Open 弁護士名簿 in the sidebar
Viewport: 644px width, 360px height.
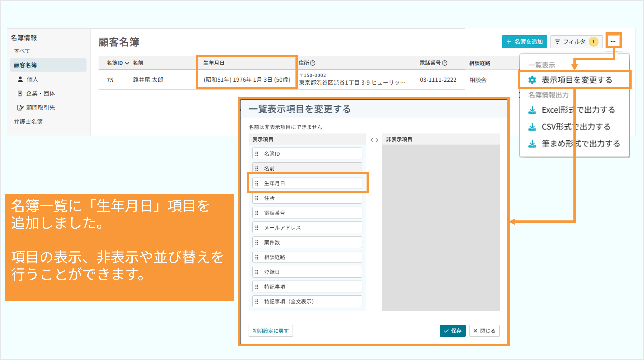(x=28, y=122)
